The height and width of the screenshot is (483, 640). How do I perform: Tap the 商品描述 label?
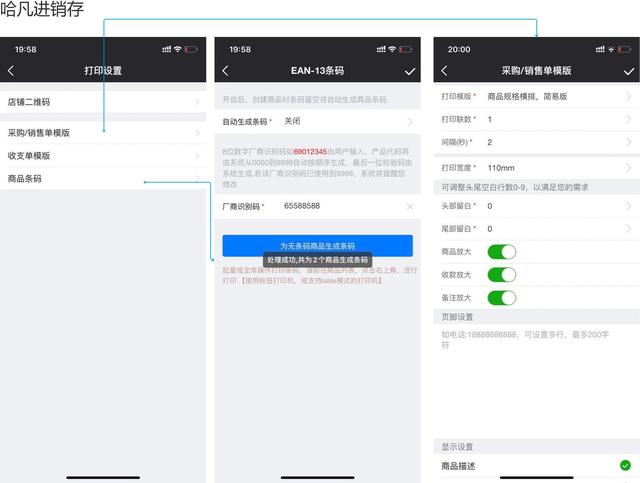click(458, 466)
